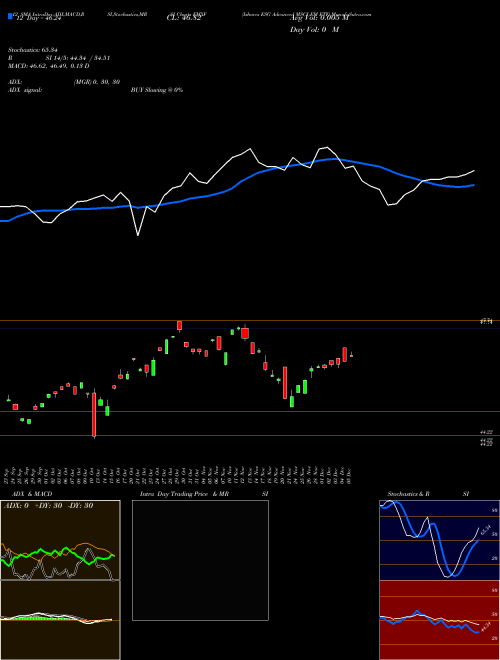Click the "Day Vol: 0 M" label
The image size is (500, 660).
click(x=314, y=30)
